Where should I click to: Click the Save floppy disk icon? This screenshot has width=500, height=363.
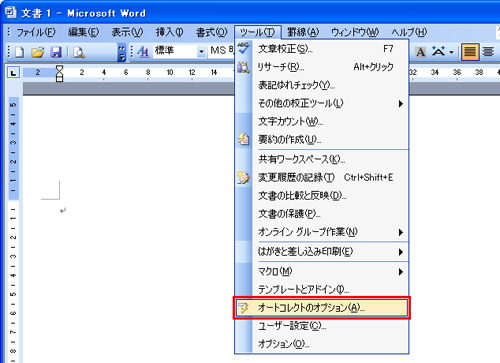coord(56,52)
